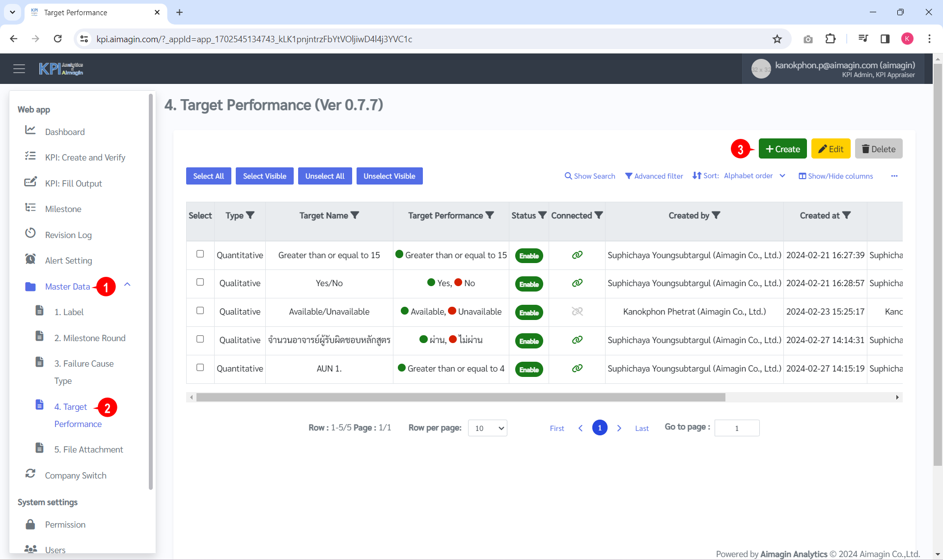
Task: Select the Dashboard chart icon
Action: 30,130
